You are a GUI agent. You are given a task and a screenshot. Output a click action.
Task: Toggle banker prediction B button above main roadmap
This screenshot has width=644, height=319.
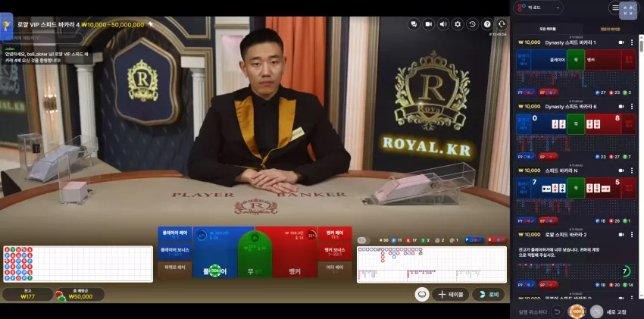coord(496,239)
